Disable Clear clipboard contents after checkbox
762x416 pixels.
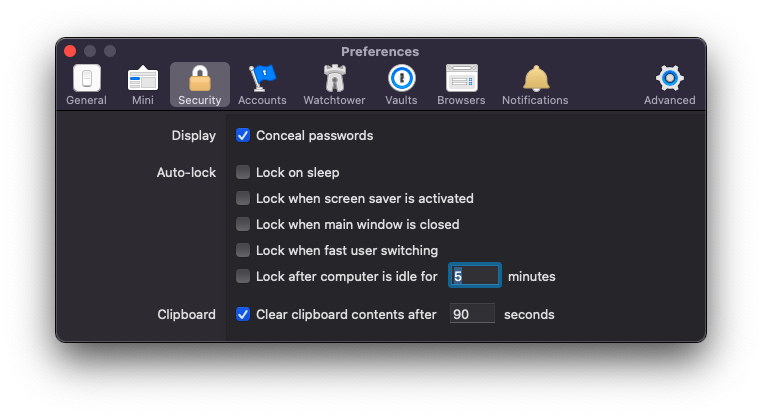click(x=243, y=314)
